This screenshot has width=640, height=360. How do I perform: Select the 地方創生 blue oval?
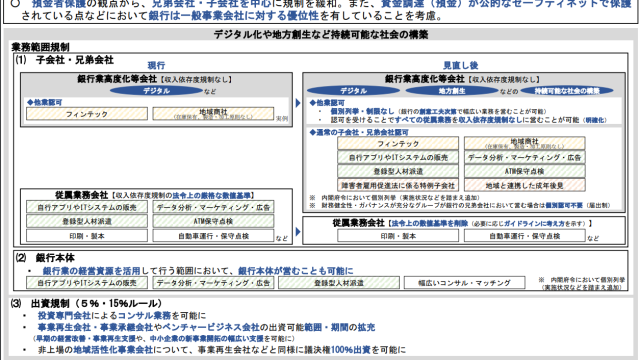[452, 91]
